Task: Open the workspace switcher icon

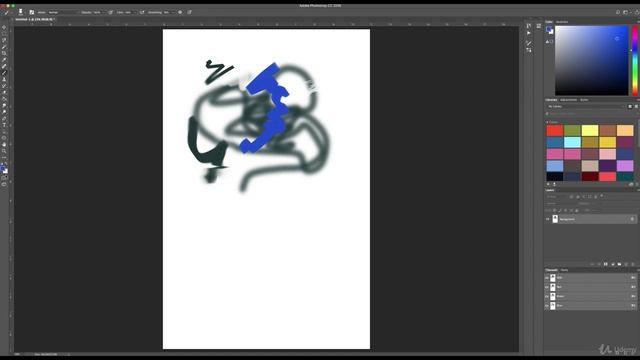Action: click(626, 12)
